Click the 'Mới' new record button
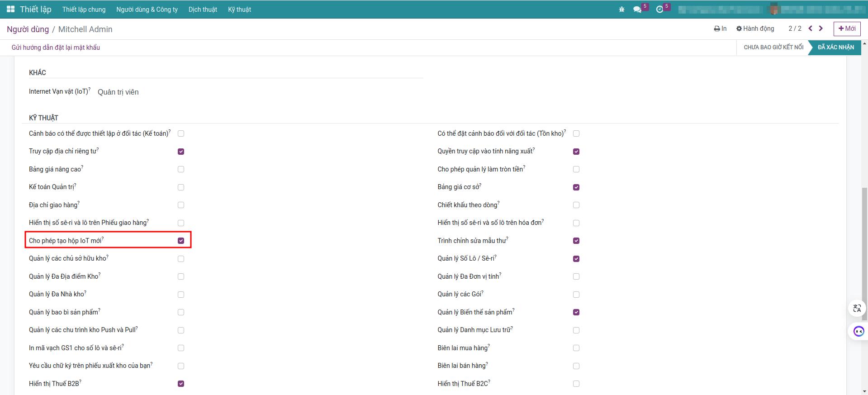Image resolution: width=868 pixels, height=395 pixels. pos(847,29)
